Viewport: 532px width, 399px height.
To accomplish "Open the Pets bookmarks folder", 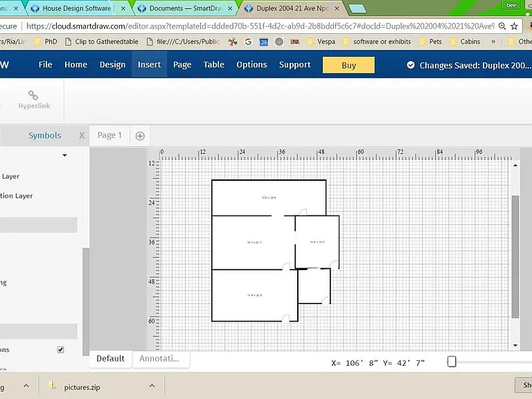I will 431,42.
